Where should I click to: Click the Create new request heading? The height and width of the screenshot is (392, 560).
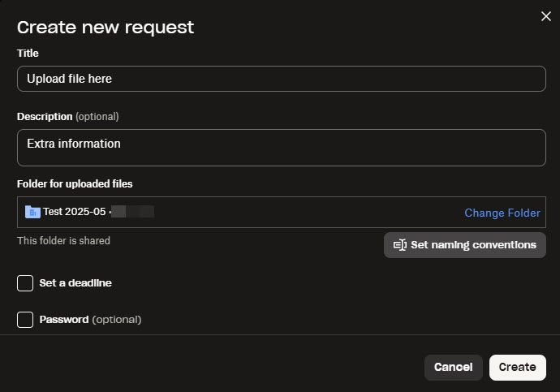106,27
